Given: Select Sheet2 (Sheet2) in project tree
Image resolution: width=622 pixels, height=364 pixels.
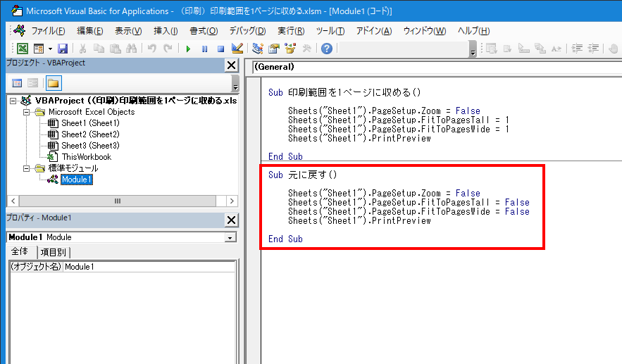Looking at the screenshot, I should (x=90, y=134).
